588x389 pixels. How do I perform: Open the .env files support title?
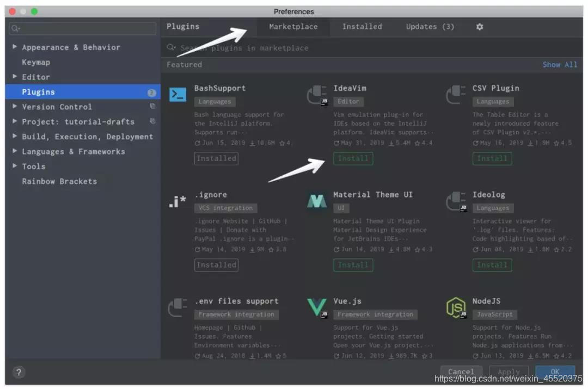(x=237, y=301)
